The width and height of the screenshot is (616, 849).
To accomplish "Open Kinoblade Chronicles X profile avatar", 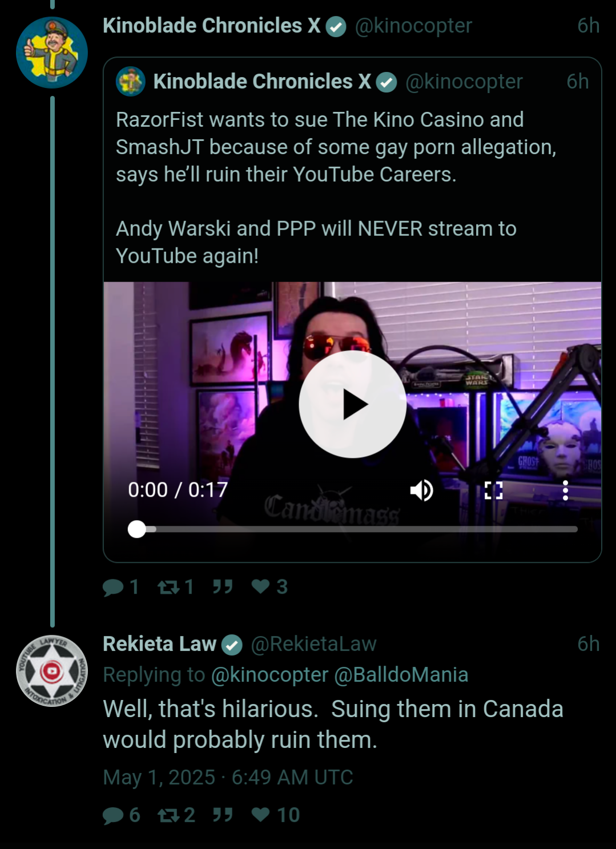I will [x=52, y=53].
